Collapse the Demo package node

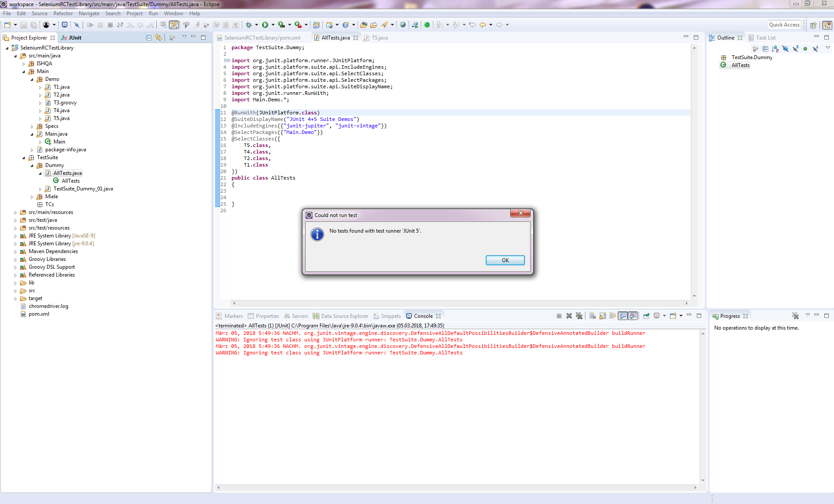click(32, 80)
